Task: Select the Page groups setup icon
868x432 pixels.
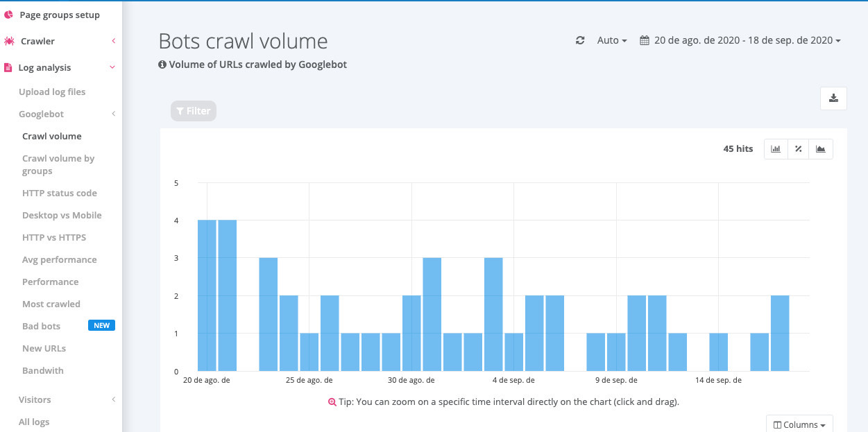Action: point(8,15)
